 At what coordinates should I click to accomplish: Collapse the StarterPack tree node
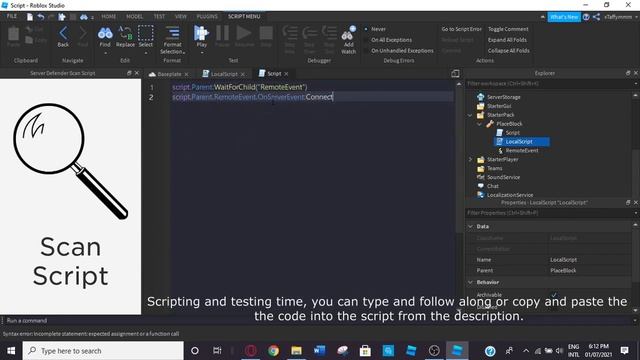470,115
